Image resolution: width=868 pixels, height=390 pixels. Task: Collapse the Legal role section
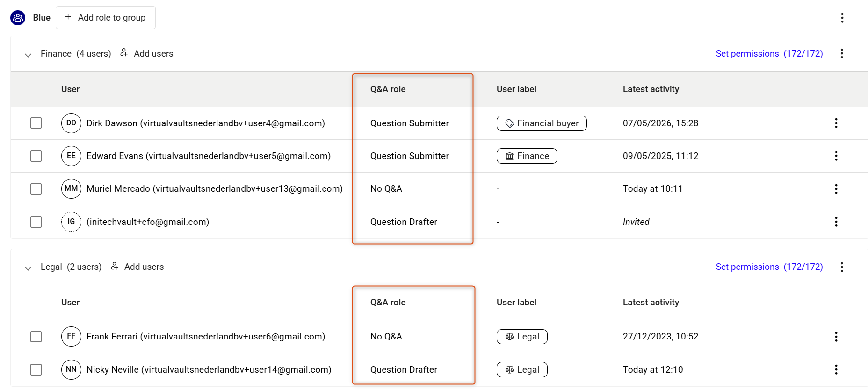(28, 268)
